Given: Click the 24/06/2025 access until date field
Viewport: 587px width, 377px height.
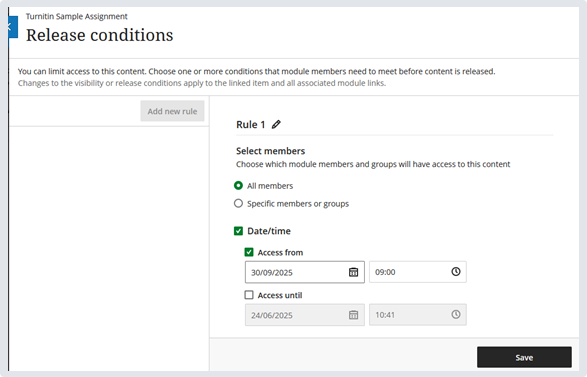Looking at the screenshot, I should pyautogui.click(x=305, y=315).
